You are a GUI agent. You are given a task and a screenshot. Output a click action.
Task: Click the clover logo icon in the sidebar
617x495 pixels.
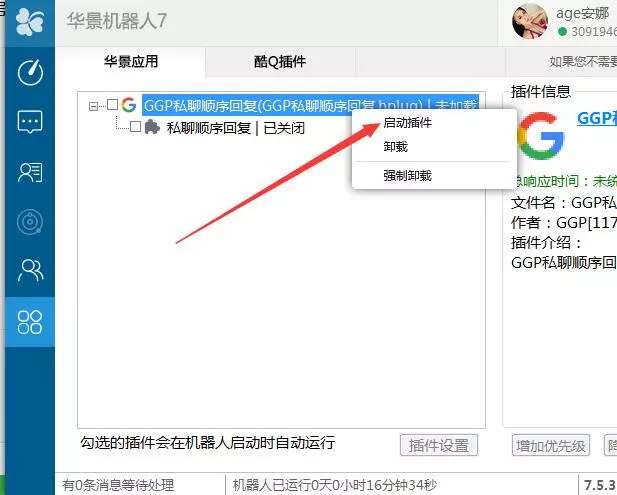pos(30,22)
